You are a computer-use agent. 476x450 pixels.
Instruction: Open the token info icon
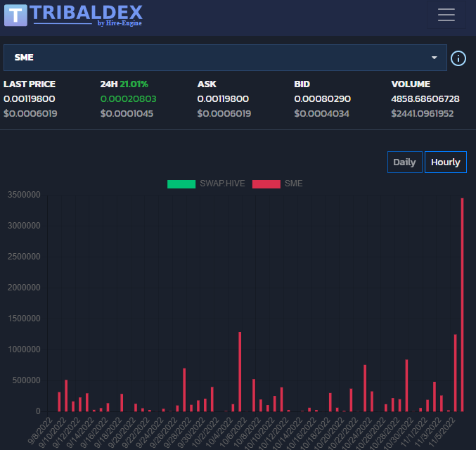(458, 58)
